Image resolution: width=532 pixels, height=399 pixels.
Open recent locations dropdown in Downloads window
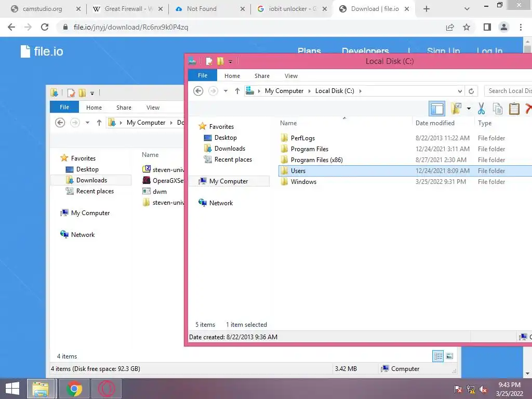(x=87, y=123)
